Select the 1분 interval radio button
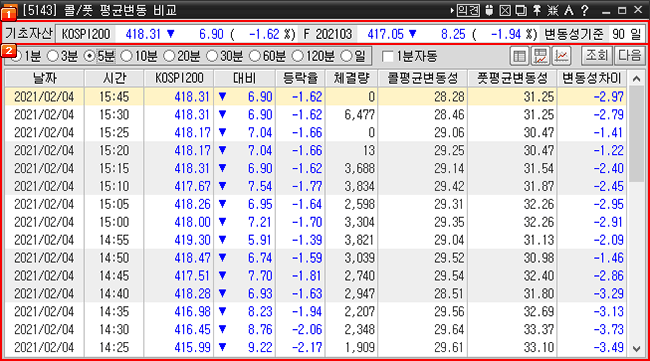Screen dimensions: 650x361 (17, 56)
